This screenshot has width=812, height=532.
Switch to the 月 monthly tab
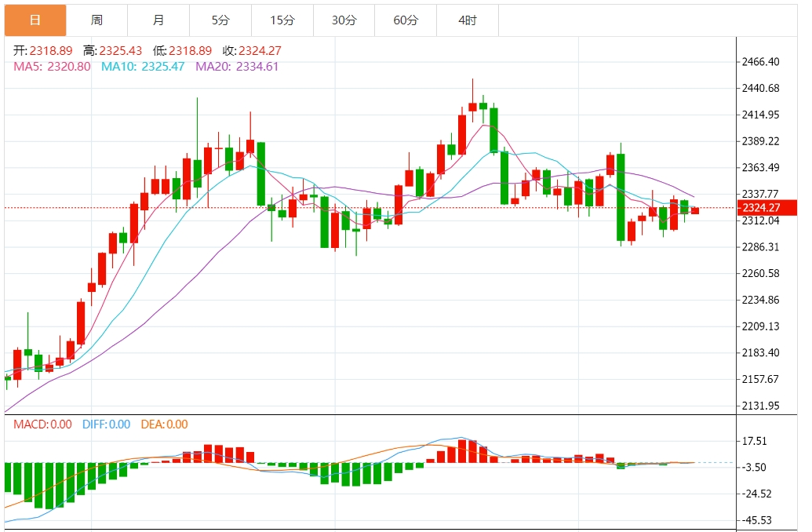(158, 20)
